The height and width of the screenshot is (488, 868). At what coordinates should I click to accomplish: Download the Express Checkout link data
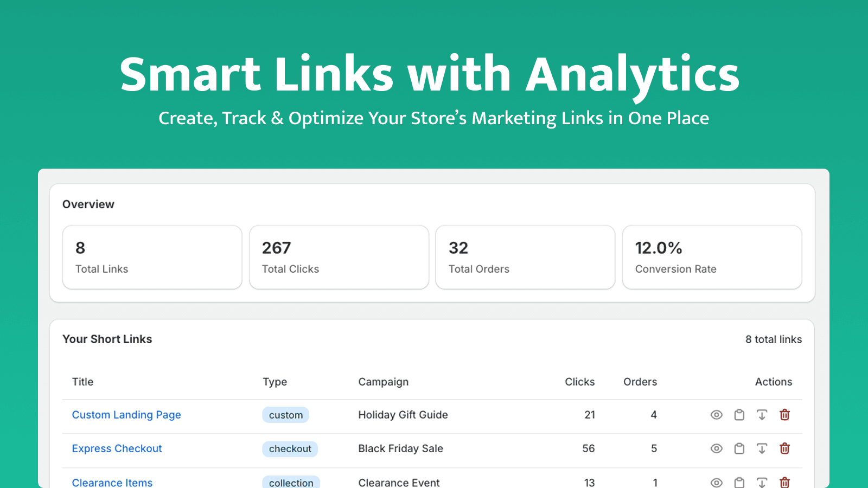[x=762, y=448]
